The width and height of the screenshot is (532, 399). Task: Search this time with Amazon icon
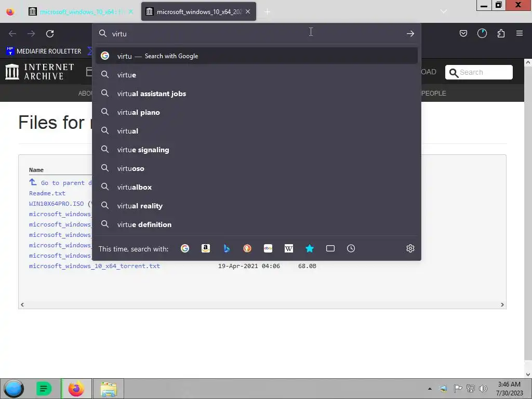(x=206, y=248)
